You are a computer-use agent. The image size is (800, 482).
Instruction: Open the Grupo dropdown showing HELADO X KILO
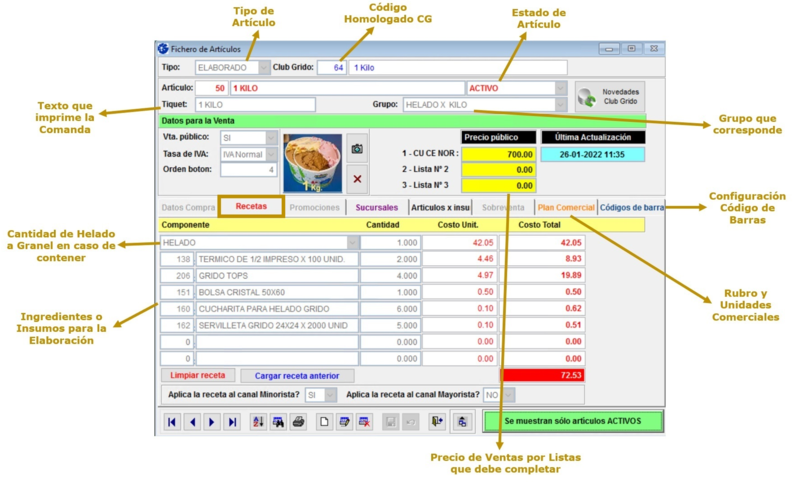point(560,104)
